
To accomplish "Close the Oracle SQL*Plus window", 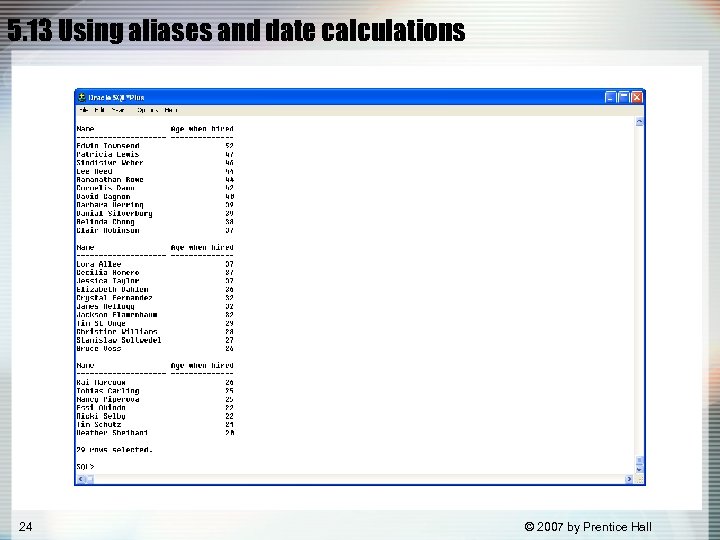I will [x=637, y=97].
